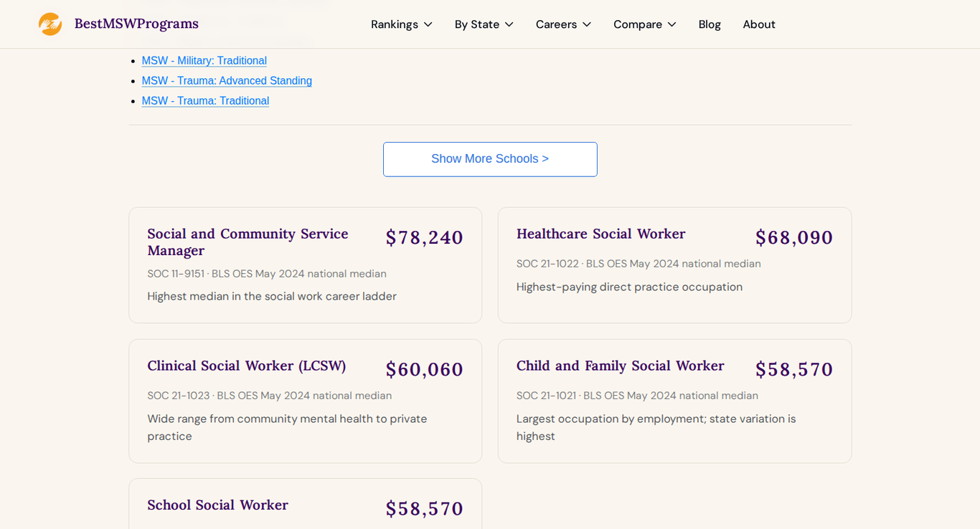This screenshot has height=529, width=980.
Task: Open MSW - Trauma: Traditional link
Action: pos(205,101)
